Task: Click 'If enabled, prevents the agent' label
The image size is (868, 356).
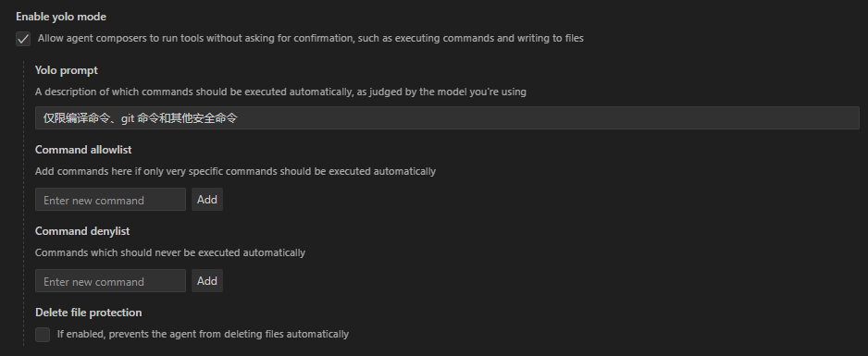Action: [204, 334]
